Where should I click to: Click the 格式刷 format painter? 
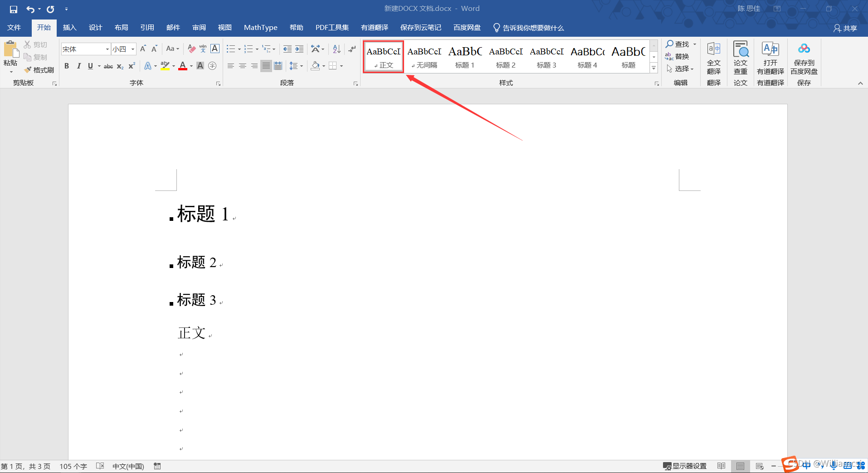(39, 70)
